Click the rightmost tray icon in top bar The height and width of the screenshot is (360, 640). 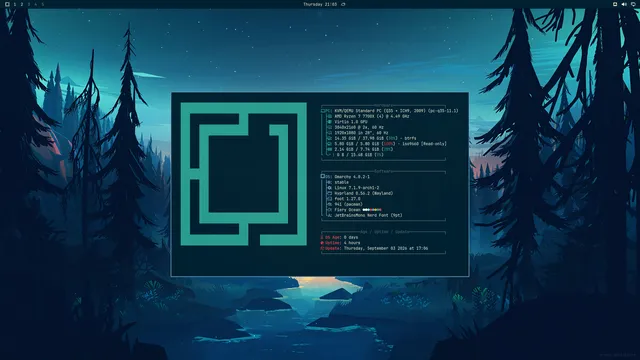[x=633, y=4]
